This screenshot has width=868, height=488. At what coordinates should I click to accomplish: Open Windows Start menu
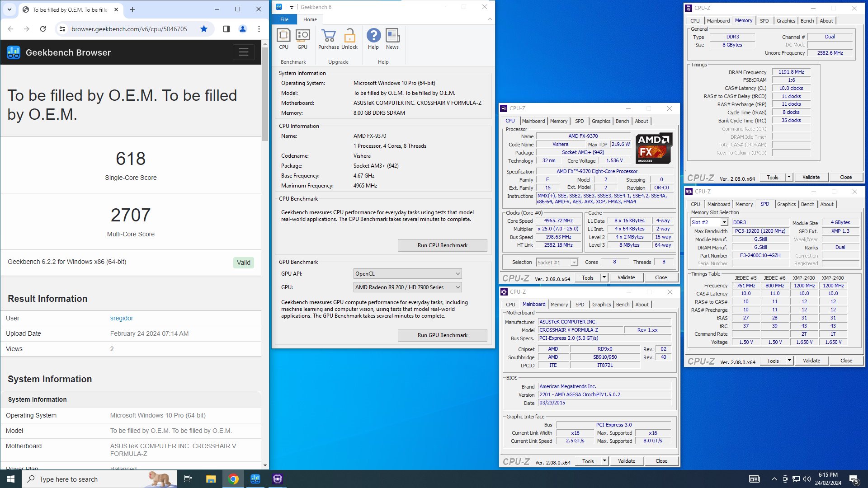[x=11, y=479]
